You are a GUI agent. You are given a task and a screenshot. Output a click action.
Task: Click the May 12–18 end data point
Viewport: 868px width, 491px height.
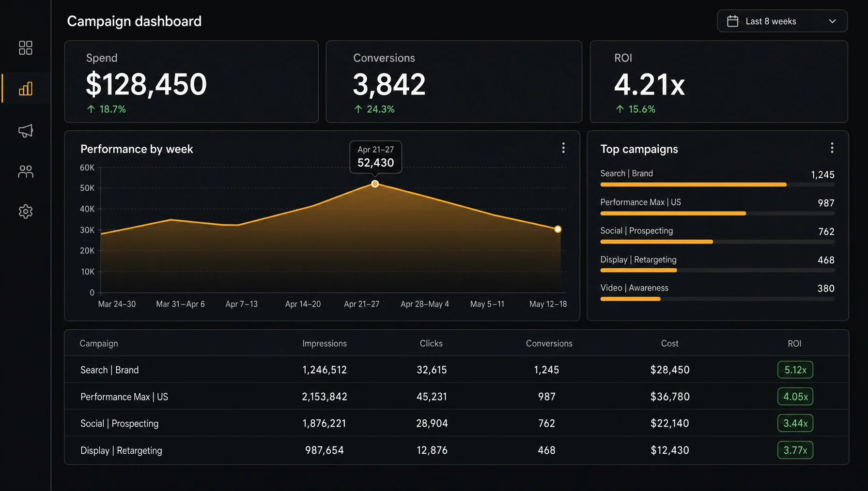(558, 229)
